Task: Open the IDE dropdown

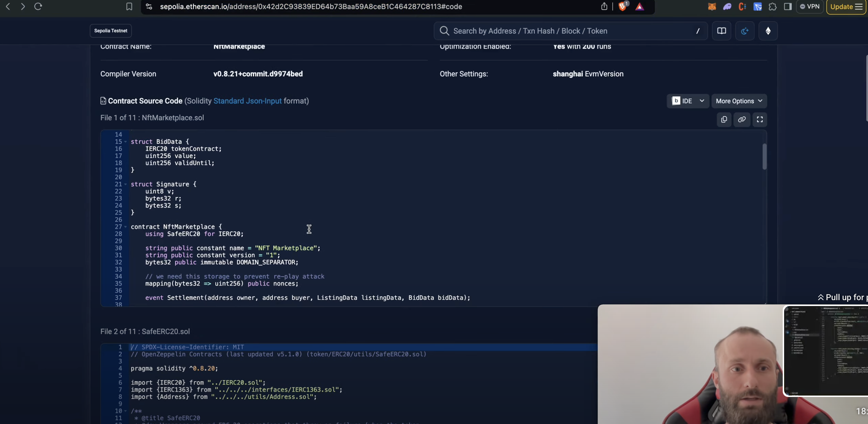Action: tap(688, 101)
